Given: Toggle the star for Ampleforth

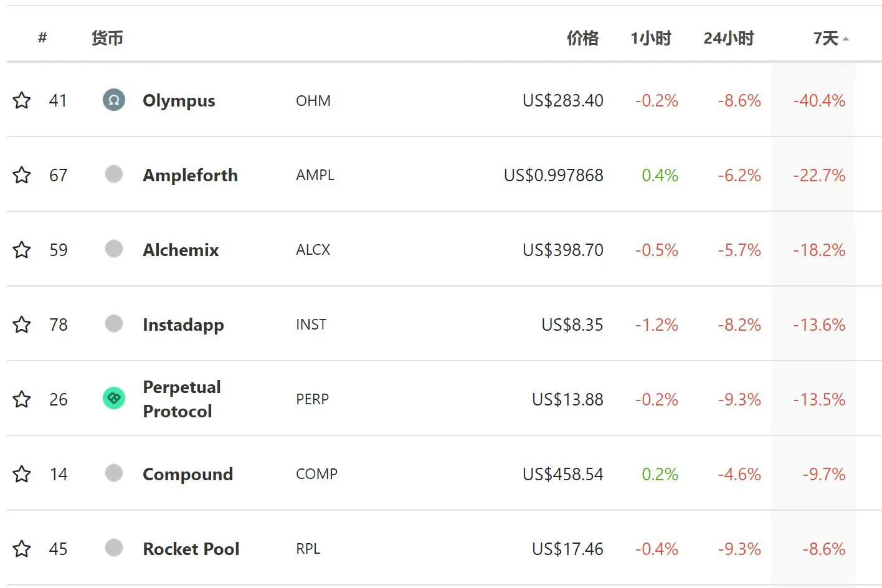Looking at the screenshot, I should pyautogui.click(x=22, y=175).
